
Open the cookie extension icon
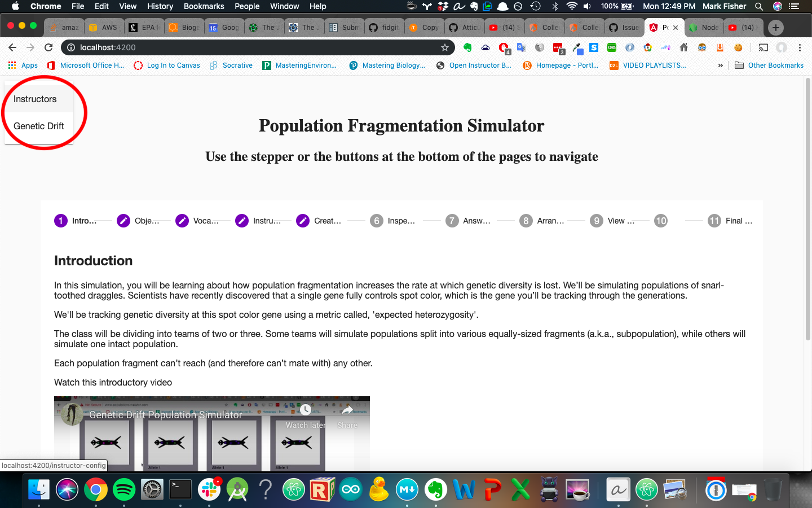tap(738, 47)
